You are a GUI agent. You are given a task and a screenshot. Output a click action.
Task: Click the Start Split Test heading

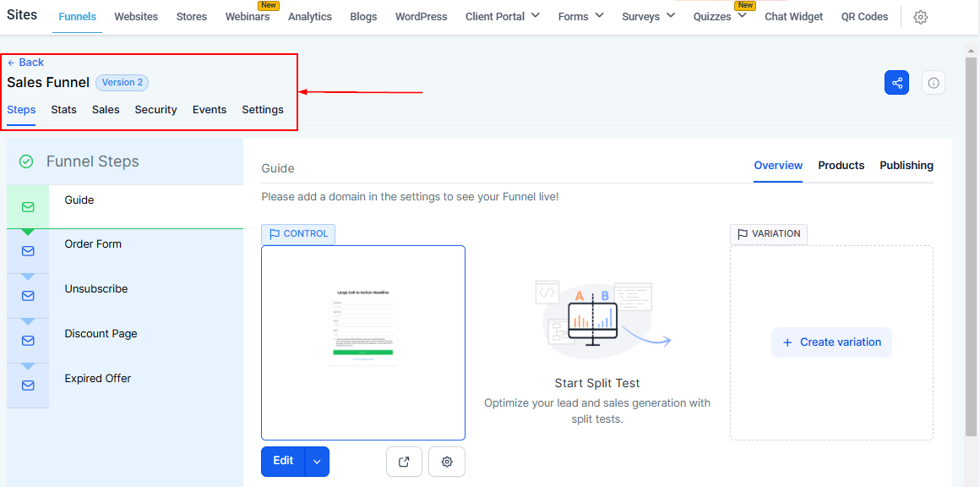tap(597, 383)
